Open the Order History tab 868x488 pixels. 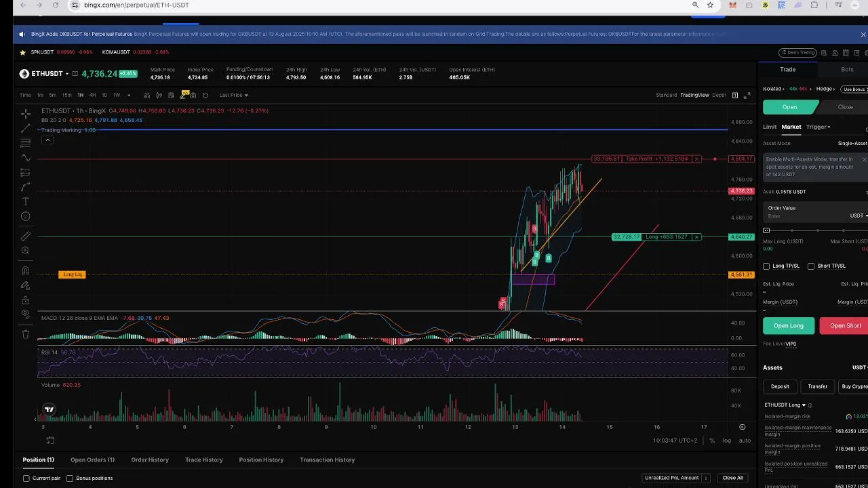click(x=150, y=460)
